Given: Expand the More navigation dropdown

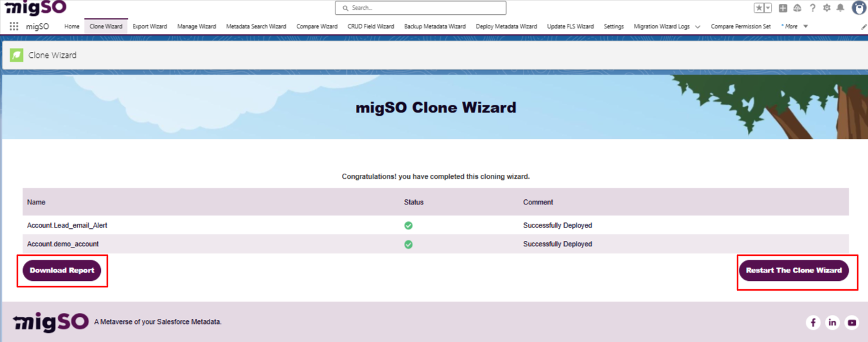Looking at the screenshot, I should pyautogui.click(x=795, y=26).
